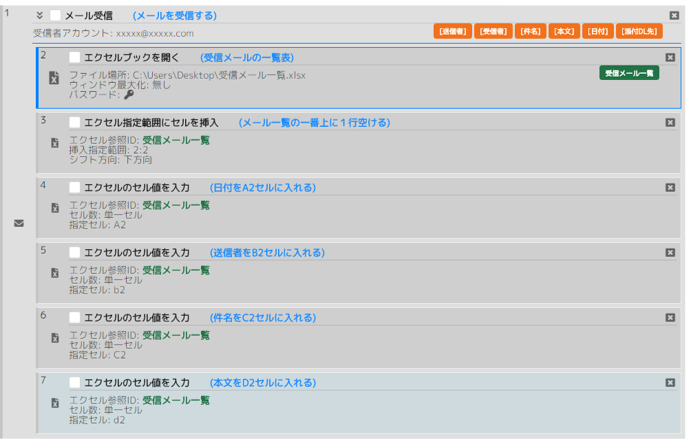Click the orange [日付] variable tag
This screenshot has height=439, width=691.
click(x=598, y=31)
